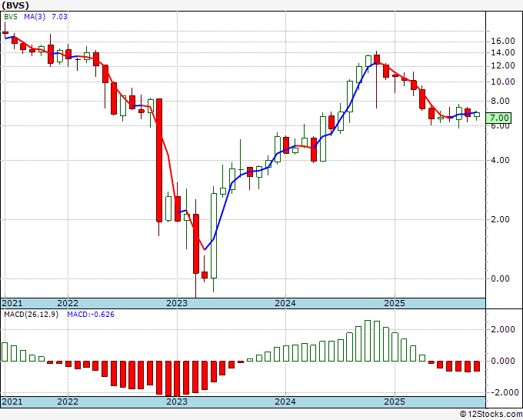Click the highlighted 7.00 current price box

point(498,118)
